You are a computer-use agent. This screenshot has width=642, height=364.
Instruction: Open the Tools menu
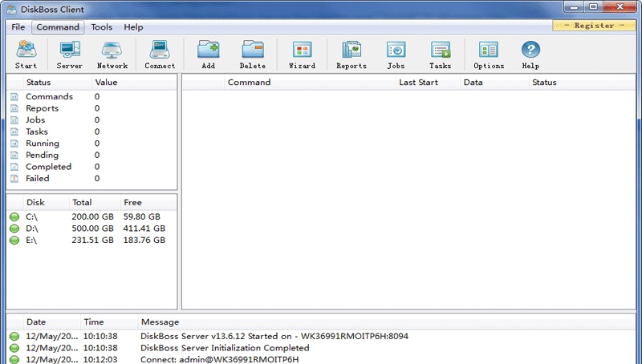point(102,27)
